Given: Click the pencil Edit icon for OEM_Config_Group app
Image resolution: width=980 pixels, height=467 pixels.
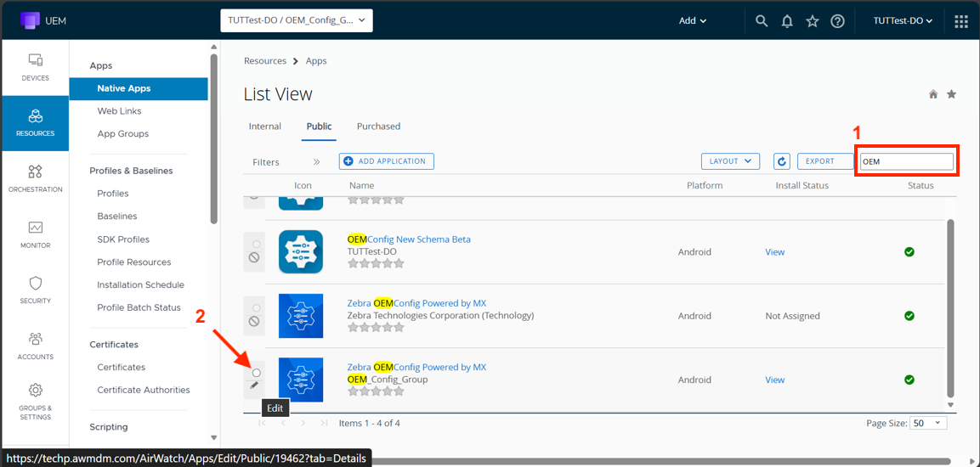Looking at the screenshot, I should (x=254, y=385).
